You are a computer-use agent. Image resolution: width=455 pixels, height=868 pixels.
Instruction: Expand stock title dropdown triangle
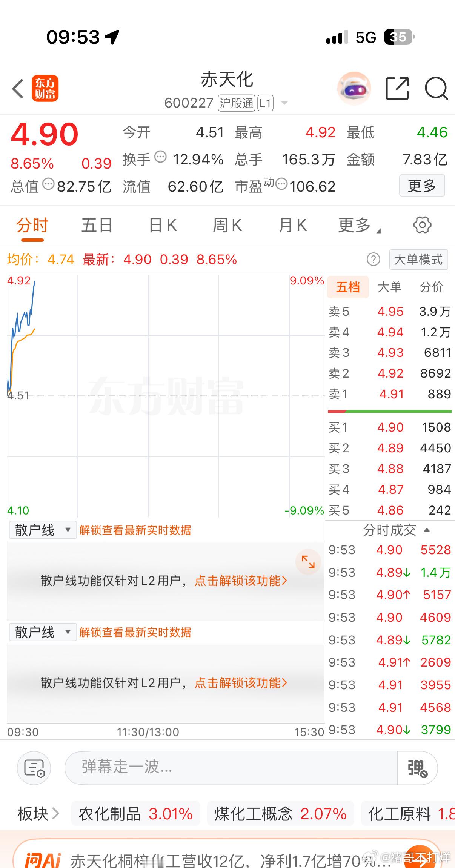coord(284,103)
